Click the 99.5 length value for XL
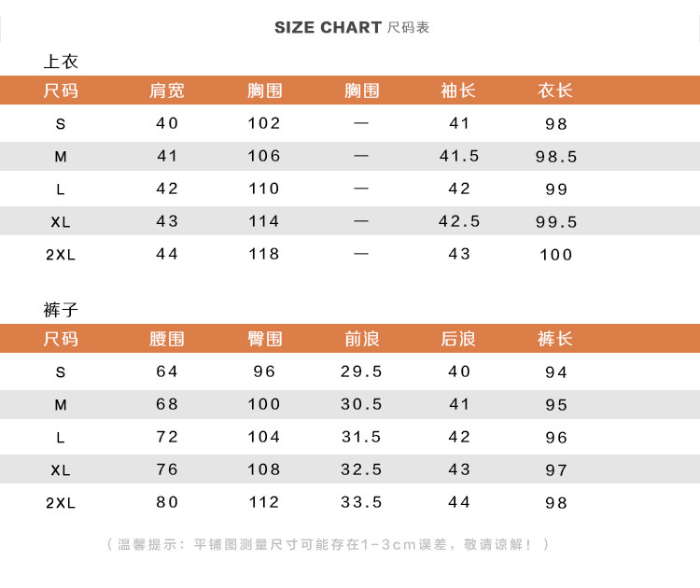700x588 pixels. tap(556, 222)
